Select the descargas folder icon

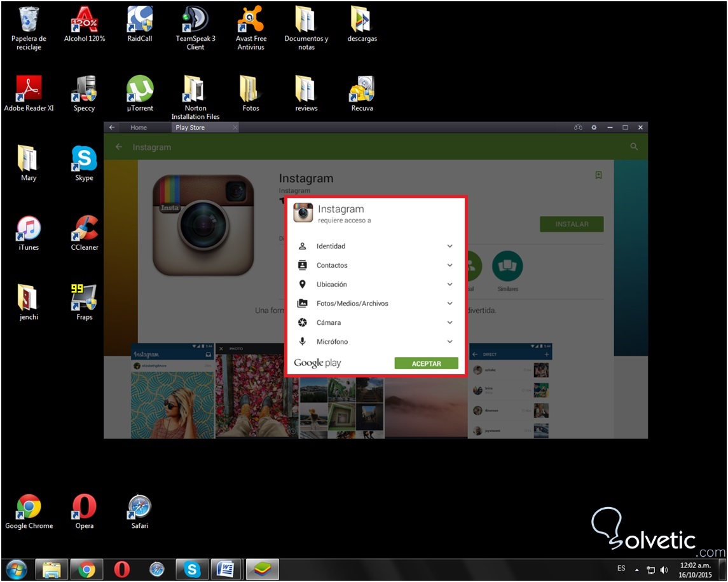click(362, 24)
